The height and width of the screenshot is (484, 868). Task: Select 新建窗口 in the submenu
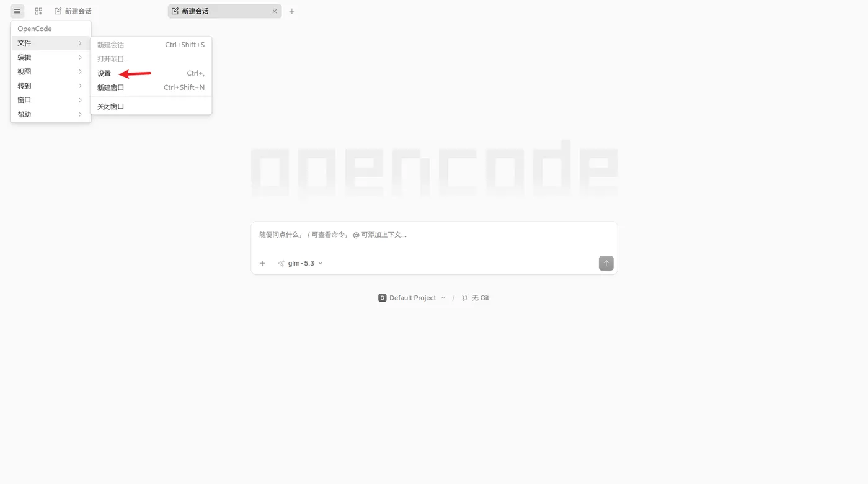tap(151, 87)
